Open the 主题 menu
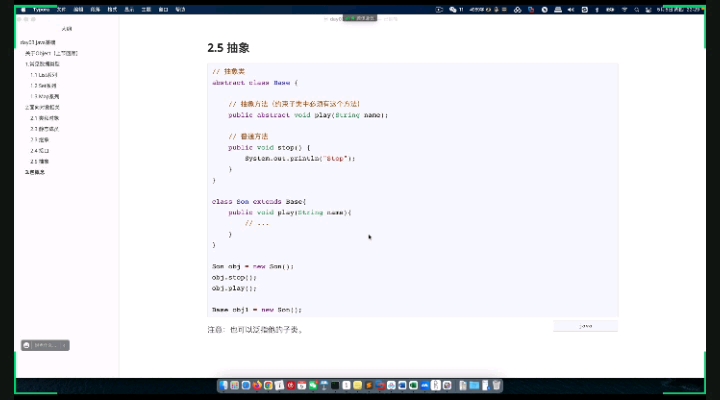This screenshot has height=400, width=720. pos(146,9)
